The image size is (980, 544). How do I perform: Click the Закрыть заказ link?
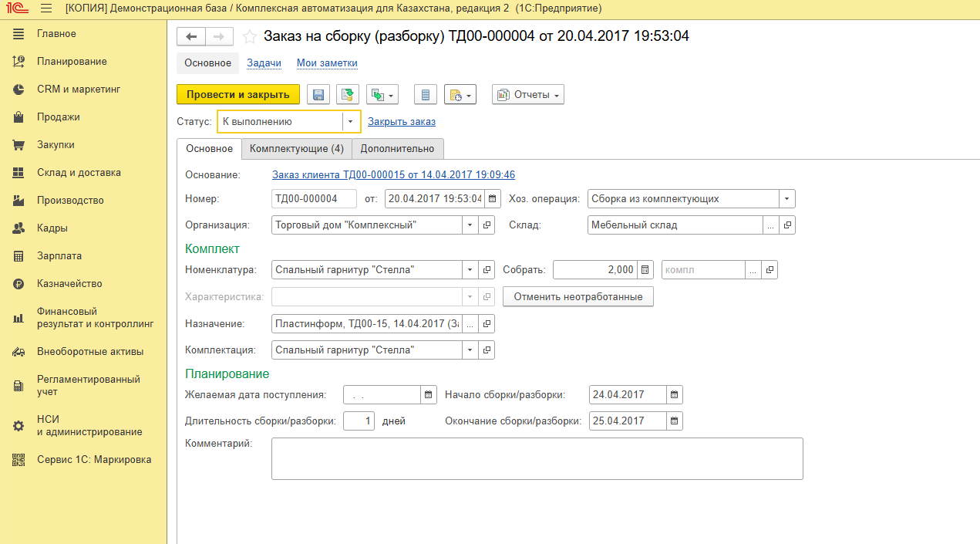tap(402, 122)
